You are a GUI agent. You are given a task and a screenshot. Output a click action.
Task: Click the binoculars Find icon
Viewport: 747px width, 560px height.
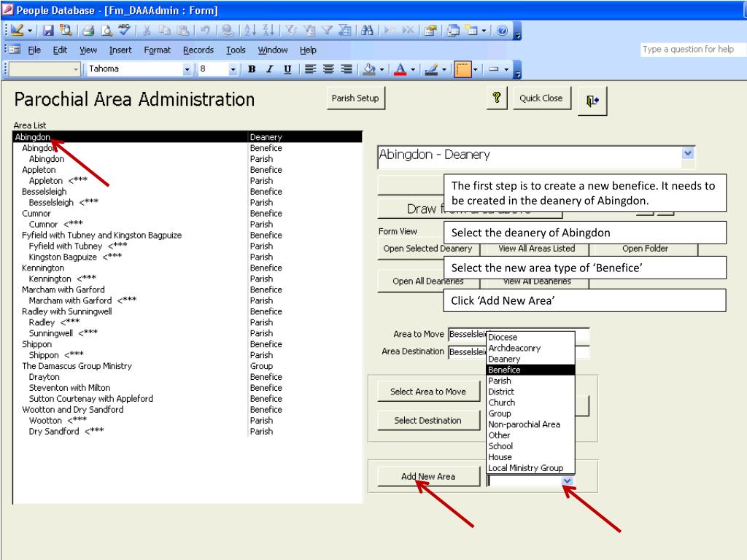pyautogui.click(x=367, y=31)
